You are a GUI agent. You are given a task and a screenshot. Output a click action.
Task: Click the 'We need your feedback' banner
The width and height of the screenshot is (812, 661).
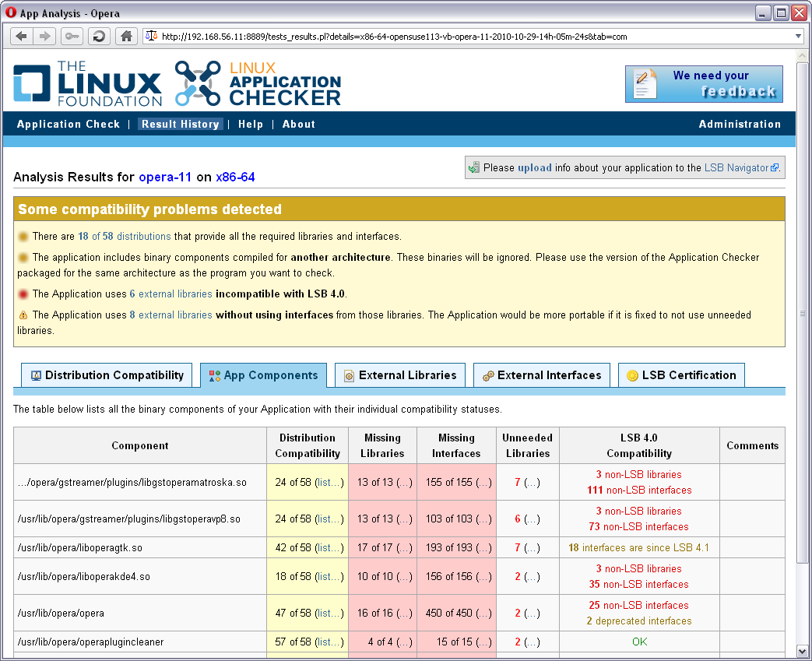[704, 84]
